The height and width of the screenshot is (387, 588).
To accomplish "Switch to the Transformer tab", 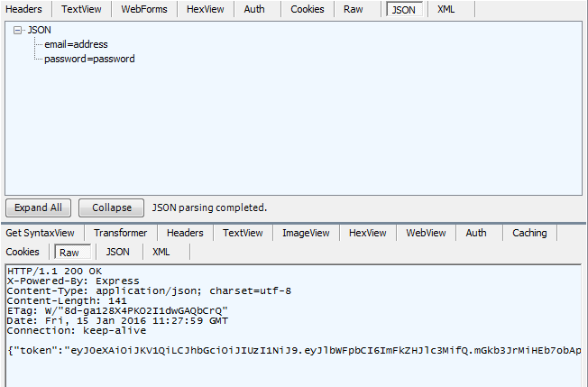I will (x=121, y=233).
